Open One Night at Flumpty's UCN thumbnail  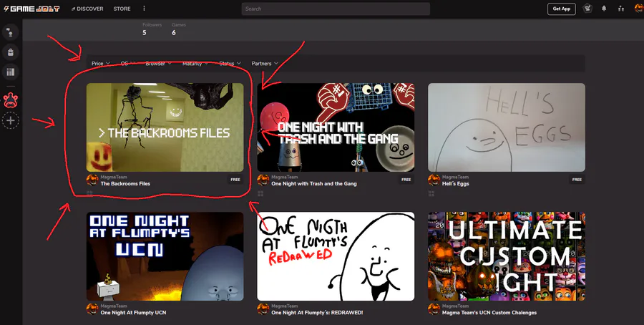(x=165, y=256)
